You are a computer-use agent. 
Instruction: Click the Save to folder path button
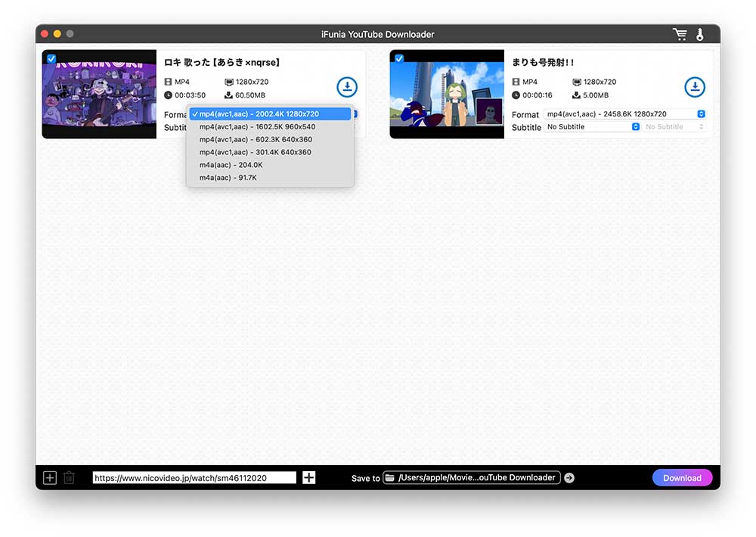471,477
